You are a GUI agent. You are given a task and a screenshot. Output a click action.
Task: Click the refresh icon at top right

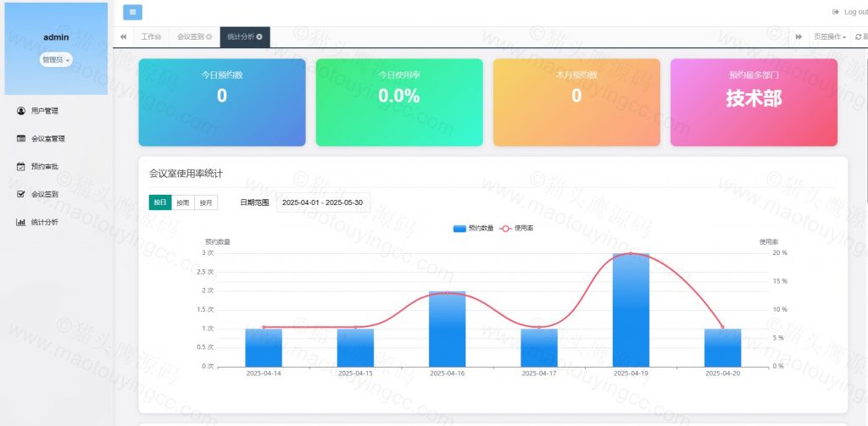pyautogui.click(x=859, y=37)
